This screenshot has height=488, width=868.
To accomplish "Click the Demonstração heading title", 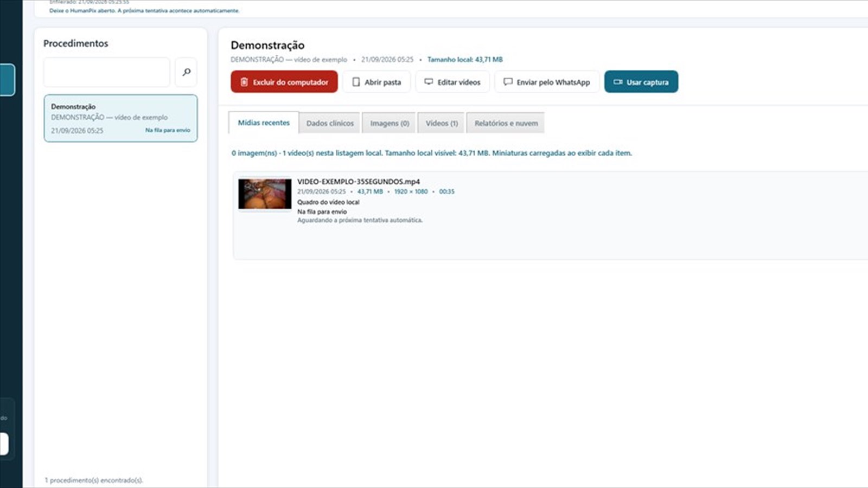I will point(267,45).
